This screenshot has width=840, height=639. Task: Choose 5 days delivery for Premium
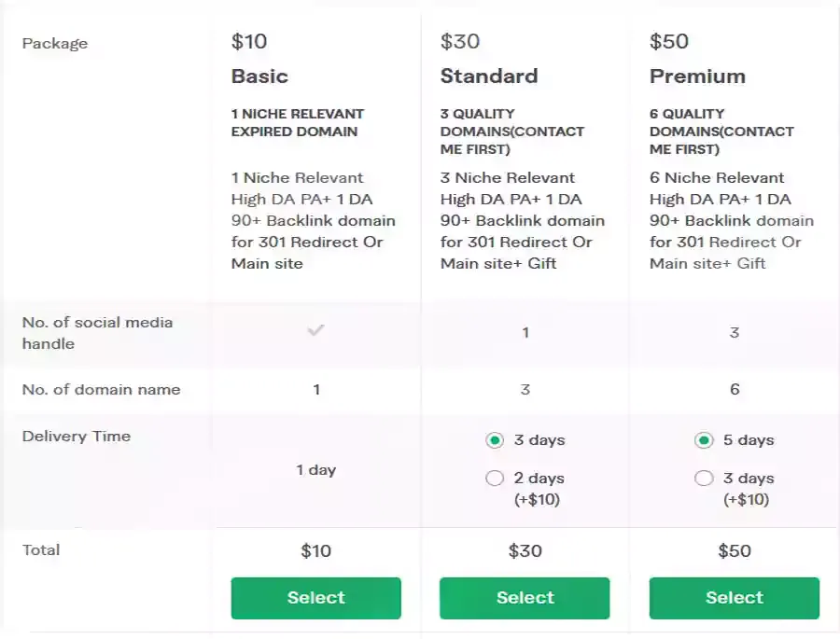pos(704,440)
